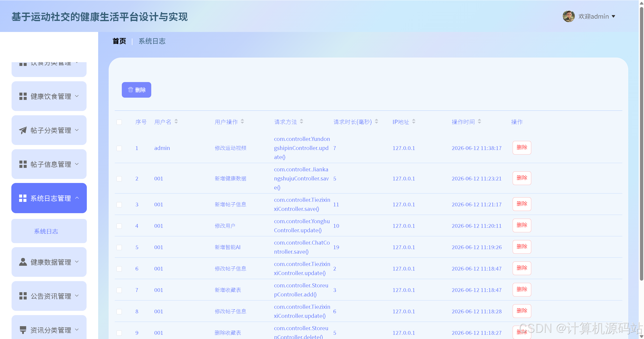Screen dimensions: 644x339
Task: Sort table by 请求时长(毫秒) column arrows
Action: [376, 122]
